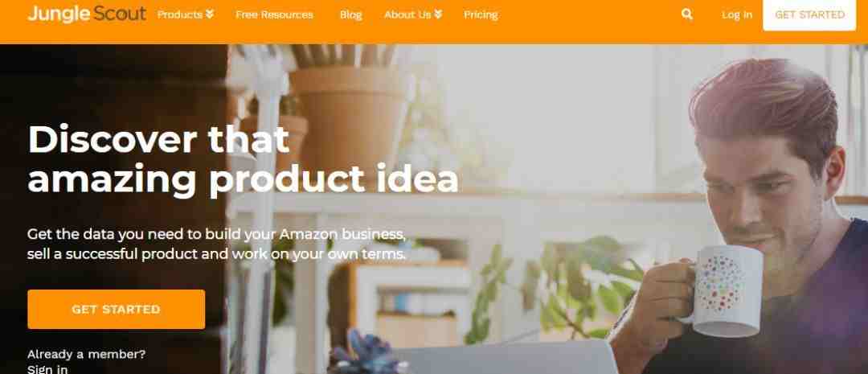The height and width of the screenshot is (374, 868).
Task: Open the Products menu label
Action: click(x=180, y=14)
